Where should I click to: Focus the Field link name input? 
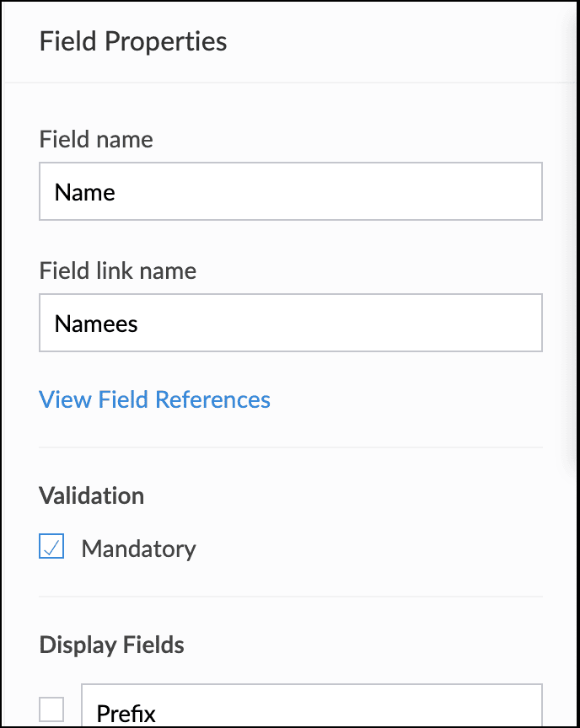pyautogui.click(x=290, y=323)
